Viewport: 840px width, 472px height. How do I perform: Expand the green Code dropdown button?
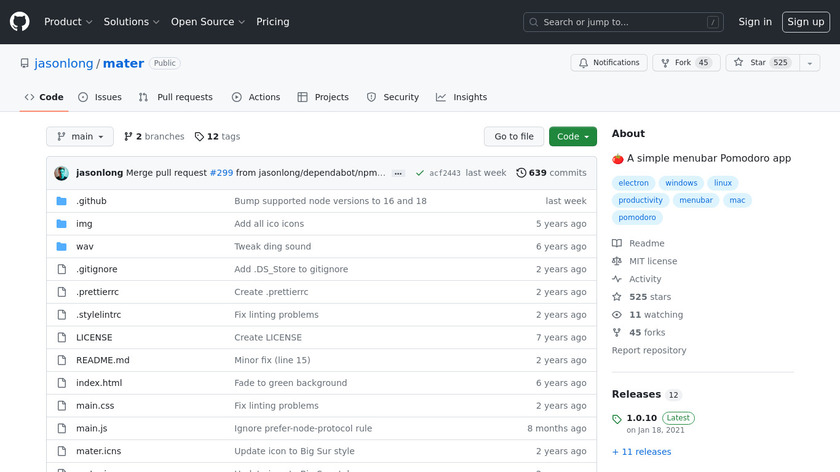[572, 137]
